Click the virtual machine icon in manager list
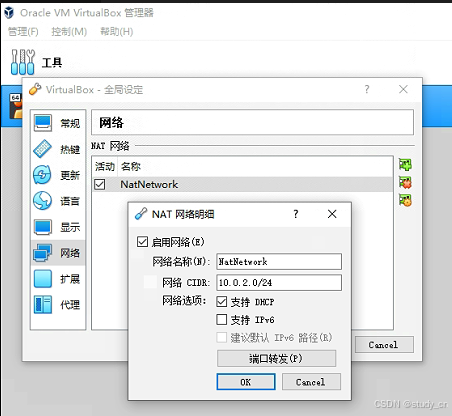452x416 pixels. coord(15,106)
